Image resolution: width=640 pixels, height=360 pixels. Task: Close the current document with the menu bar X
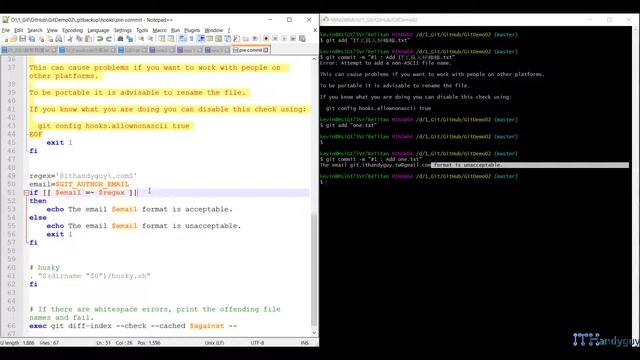[315, 30]
